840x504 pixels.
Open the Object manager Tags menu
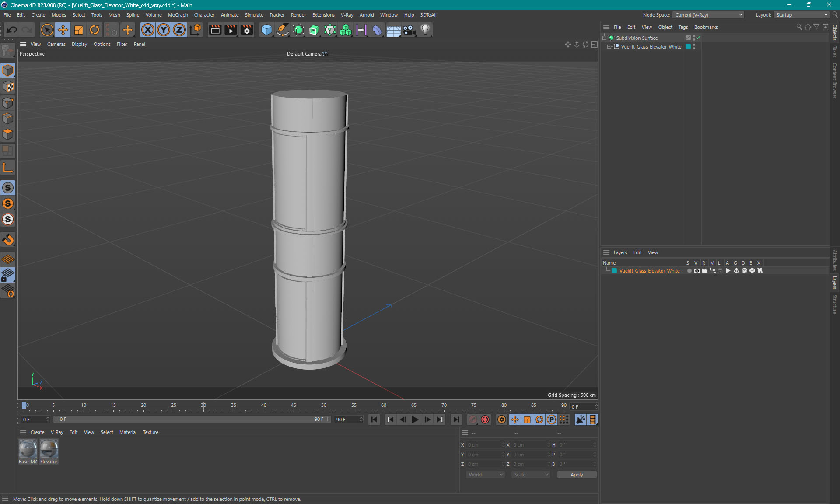[x=683, y=27]
